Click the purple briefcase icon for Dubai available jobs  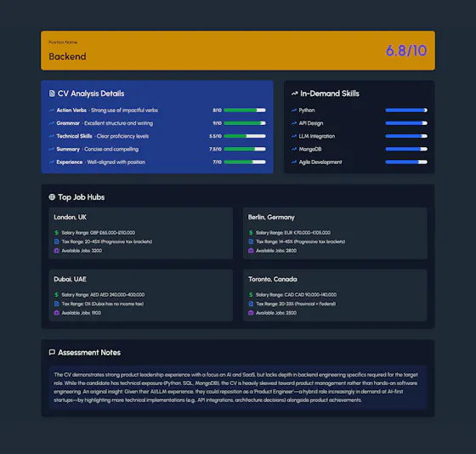coord(56,313)
